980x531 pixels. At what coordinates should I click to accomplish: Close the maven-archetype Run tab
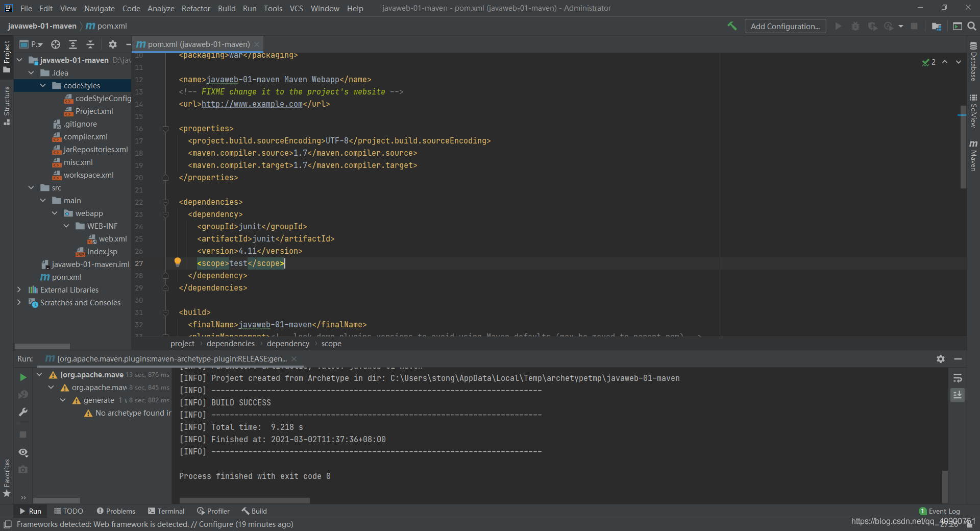294,359
